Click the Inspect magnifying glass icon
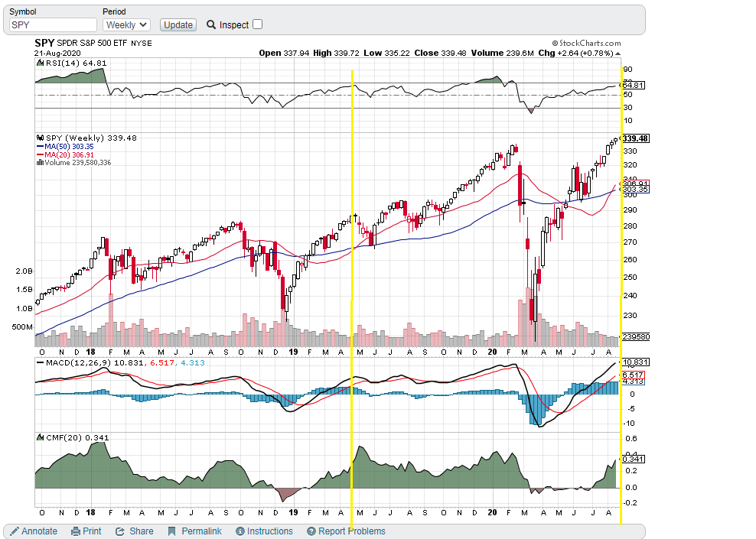This screenshot has width=756, height=539. point(210,24)
